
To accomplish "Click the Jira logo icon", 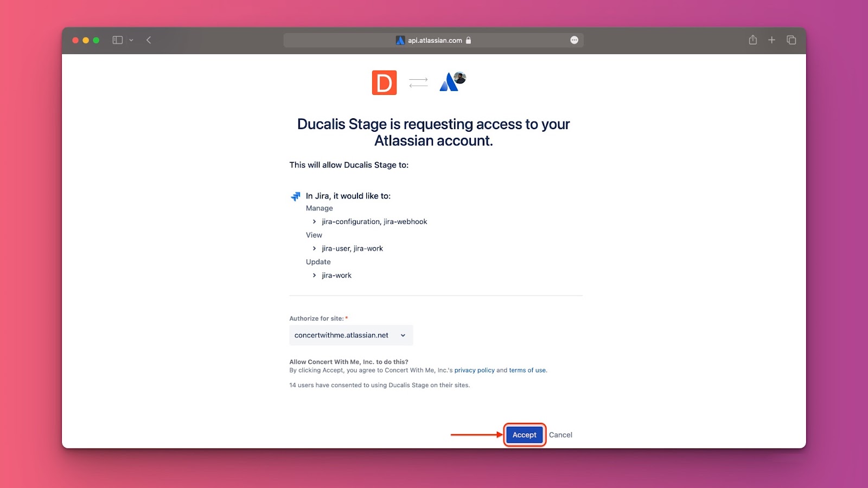I will [x=296, y=196].
